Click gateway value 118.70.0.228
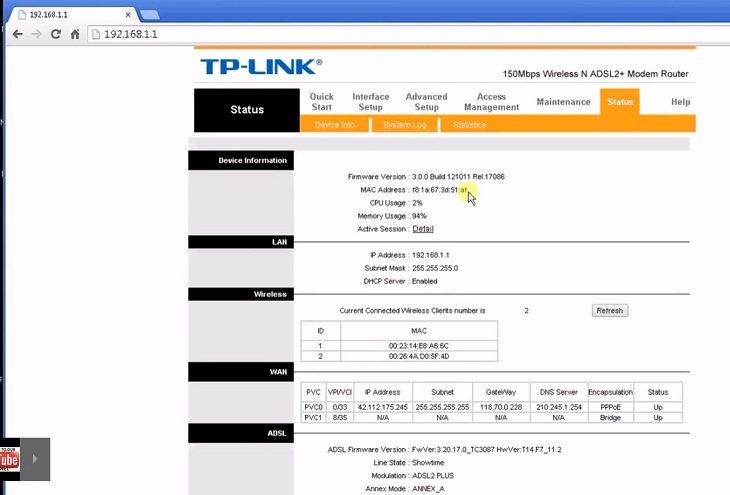 [x=501, y=407]
